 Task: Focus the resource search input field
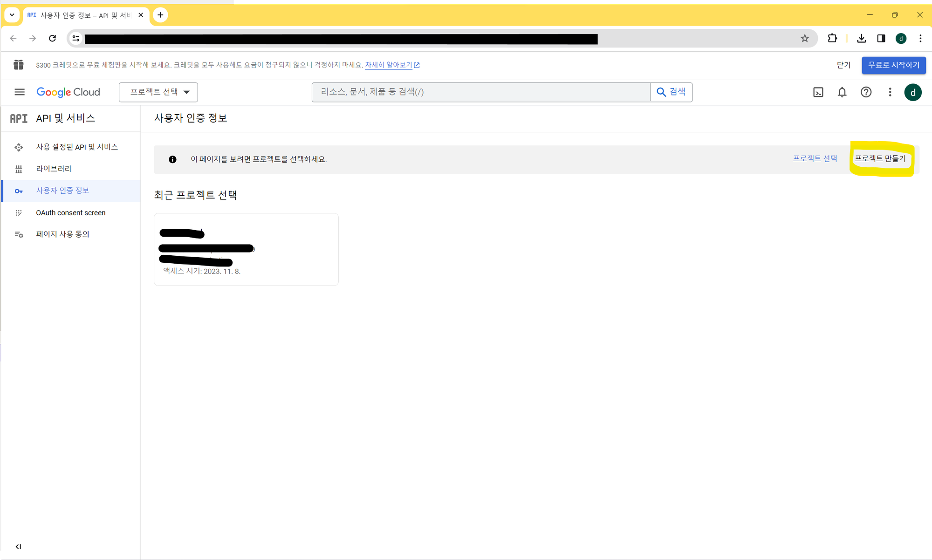pyautogui.click(x=480, y=92)
